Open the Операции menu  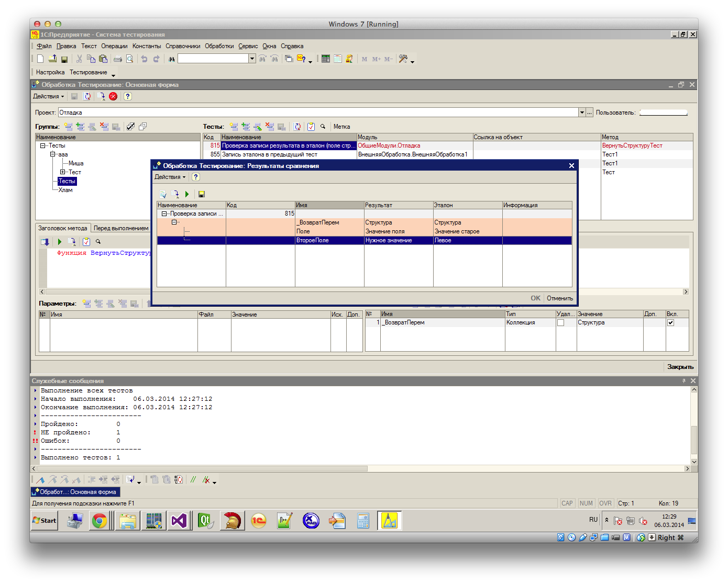coord(114,46)
